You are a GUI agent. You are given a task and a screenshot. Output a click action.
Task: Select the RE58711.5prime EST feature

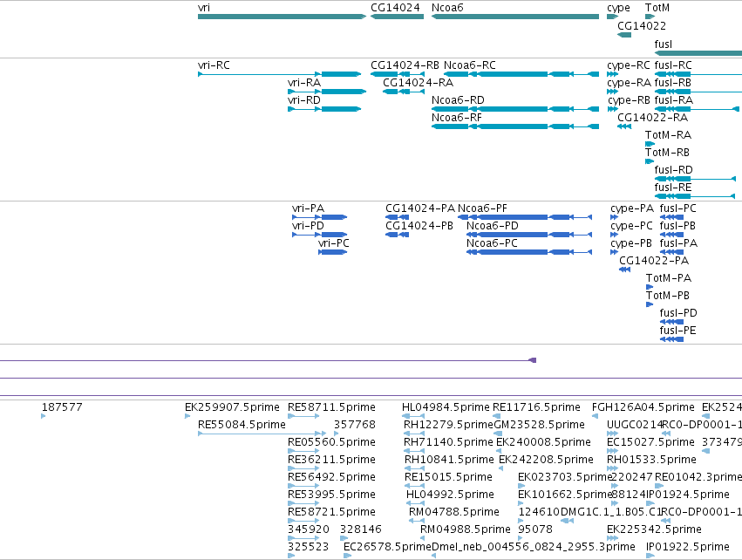tap(303, 415)
